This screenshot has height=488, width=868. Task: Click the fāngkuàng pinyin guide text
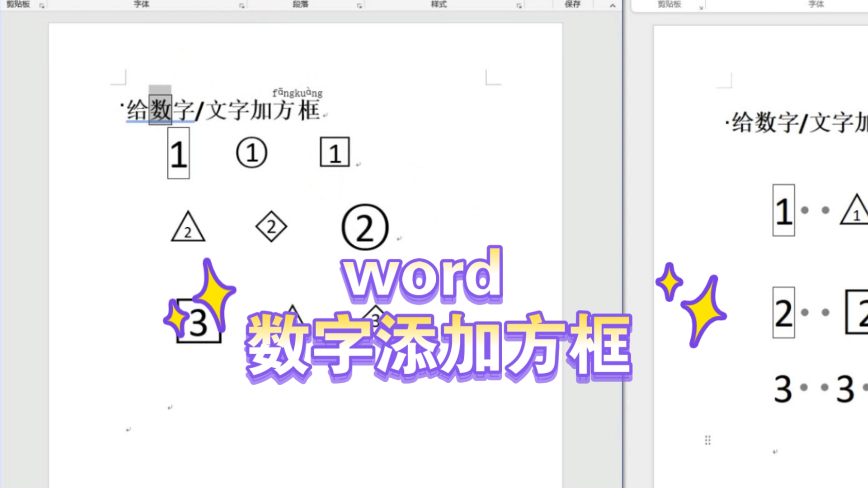click(297, 93)
